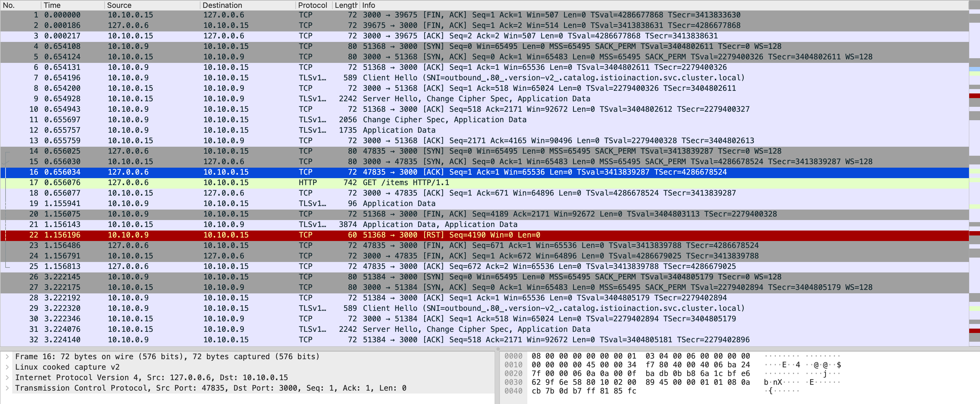Select packet 17 GET /items HTTP request
The width and height of the screenshot is (980, 404).
[406, 182]
